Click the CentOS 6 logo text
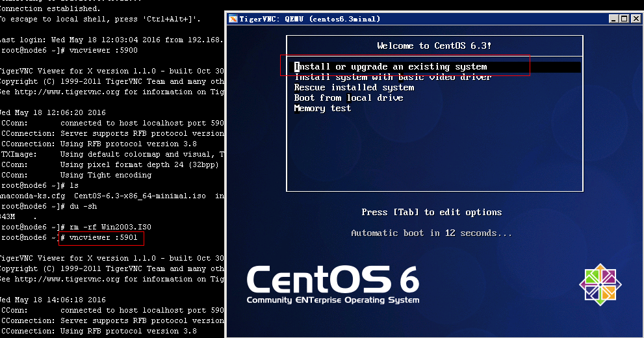This screenshot has width=644, height=338. pyautogui.click(x=333, y=279)
